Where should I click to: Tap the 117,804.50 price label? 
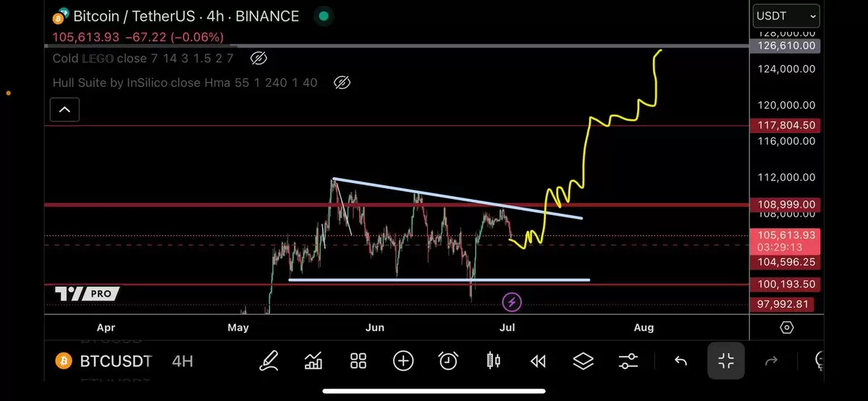[785, 125]
